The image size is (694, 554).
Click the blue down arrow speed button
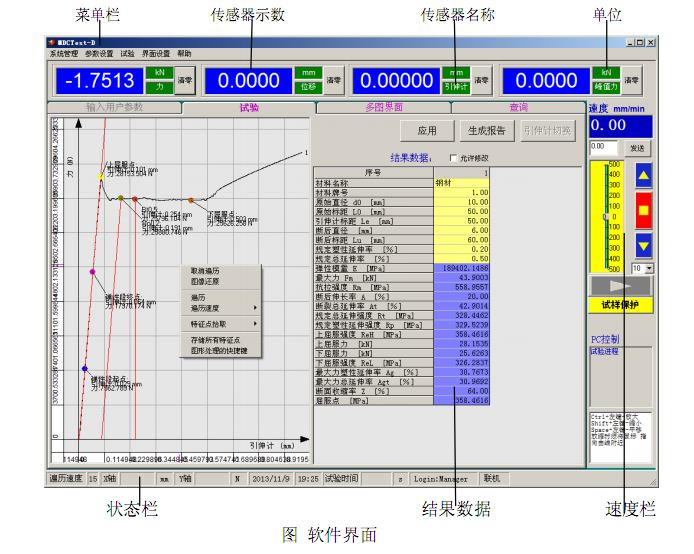point(641,245)
